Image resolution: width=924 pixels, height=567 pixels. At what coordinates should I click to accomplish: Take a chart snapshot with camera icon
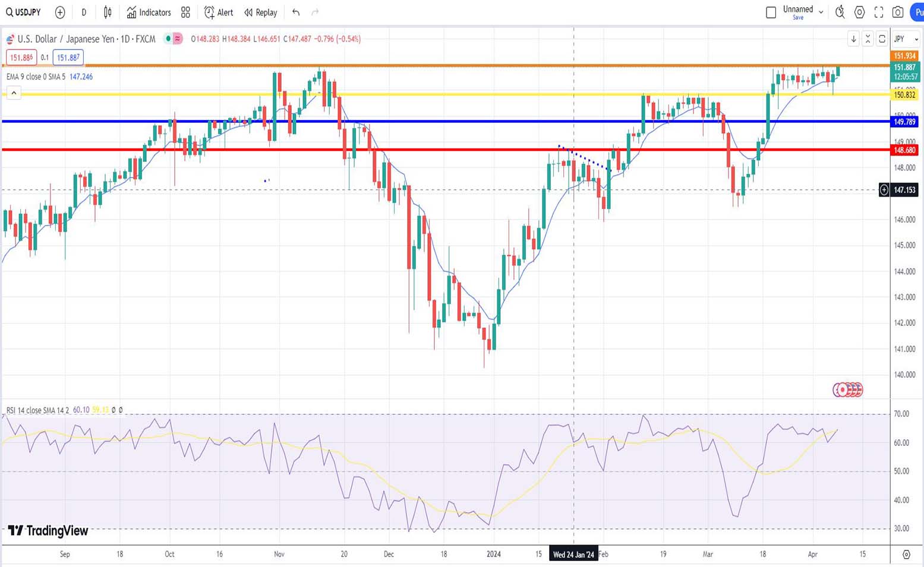coord(898,12)
